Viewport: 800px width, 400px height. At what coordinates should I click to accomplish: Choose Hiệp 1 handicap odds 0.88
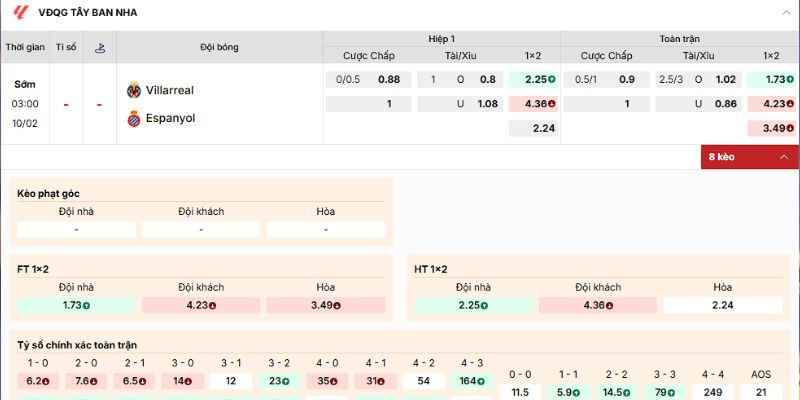(x=388, y=79)
